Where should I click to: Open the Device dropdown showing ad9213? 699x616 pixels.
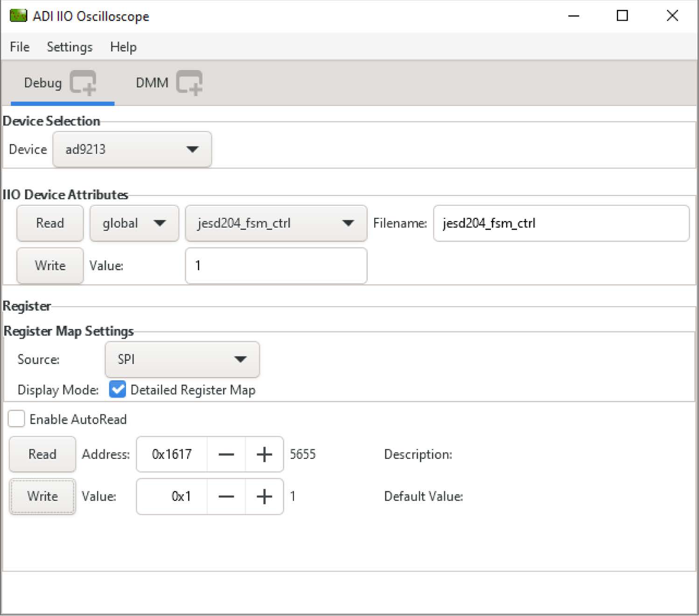132,149
